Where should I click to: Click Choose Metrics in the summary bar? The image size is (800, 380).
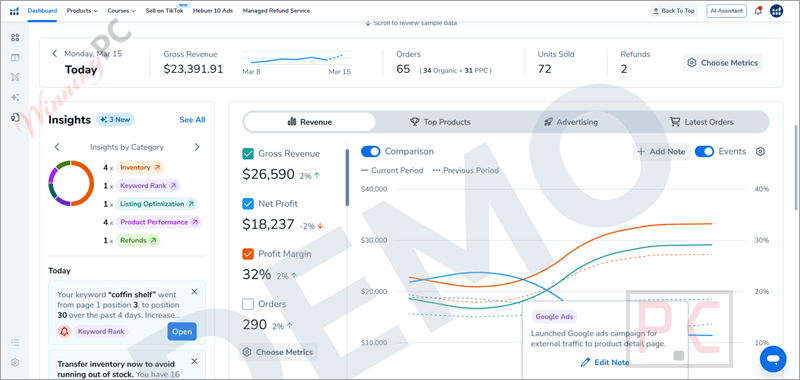[722, 63]
